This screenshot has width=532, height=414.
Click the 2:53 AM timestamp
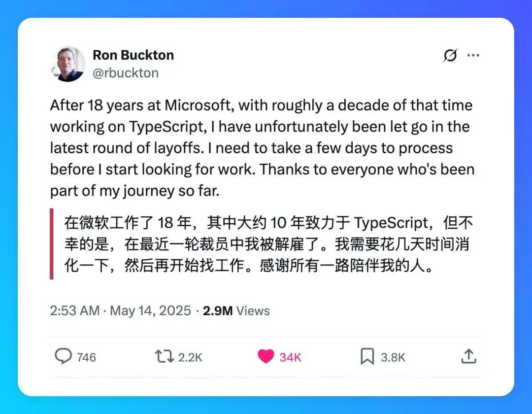(74, 311)
